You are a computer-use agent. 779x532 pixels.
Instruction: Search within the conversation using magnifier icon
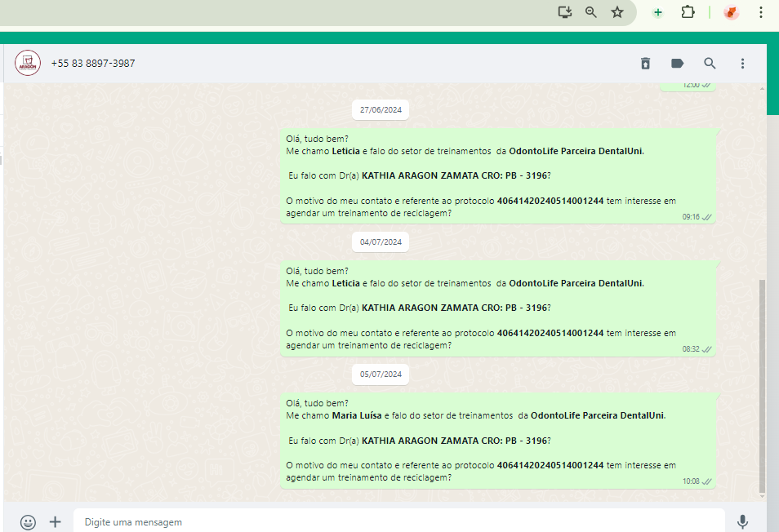pos(710,64)
